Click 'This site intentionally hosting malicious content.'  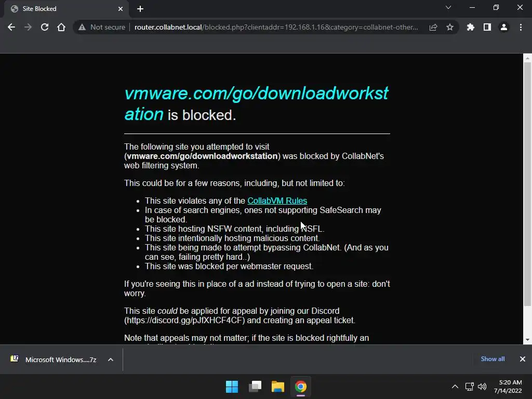coord(232,238)
